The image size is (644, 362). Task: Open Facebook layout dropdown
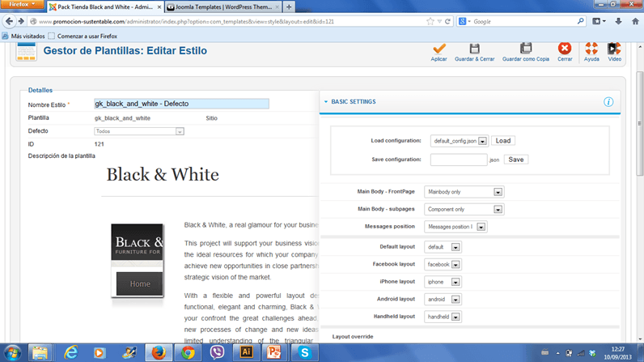[443, 265]
